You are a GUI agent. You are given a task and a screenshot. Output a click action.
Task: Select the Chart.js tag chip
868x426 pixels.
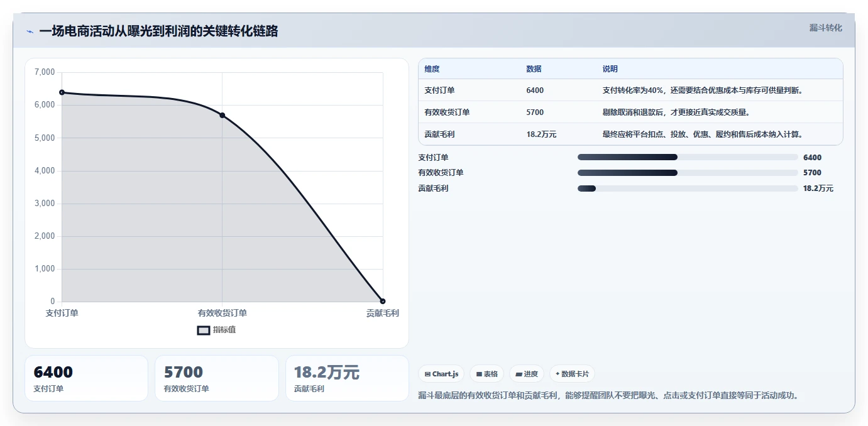click(x=441, y=374)
